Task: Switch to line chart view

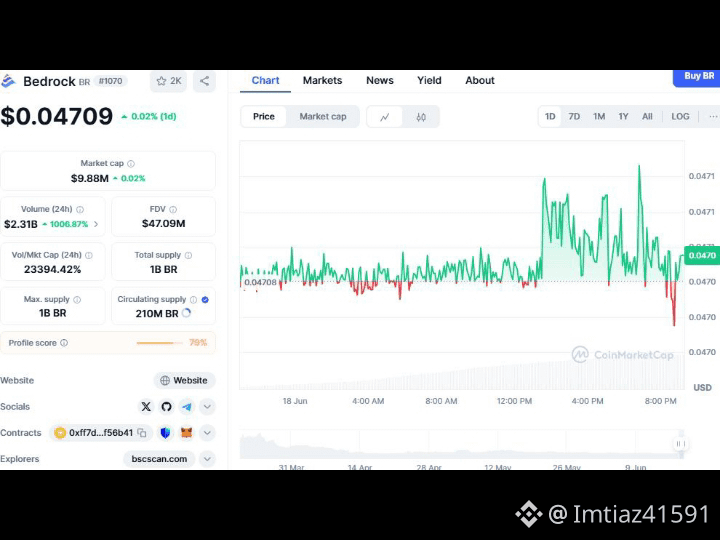Action: click(385, 117)
